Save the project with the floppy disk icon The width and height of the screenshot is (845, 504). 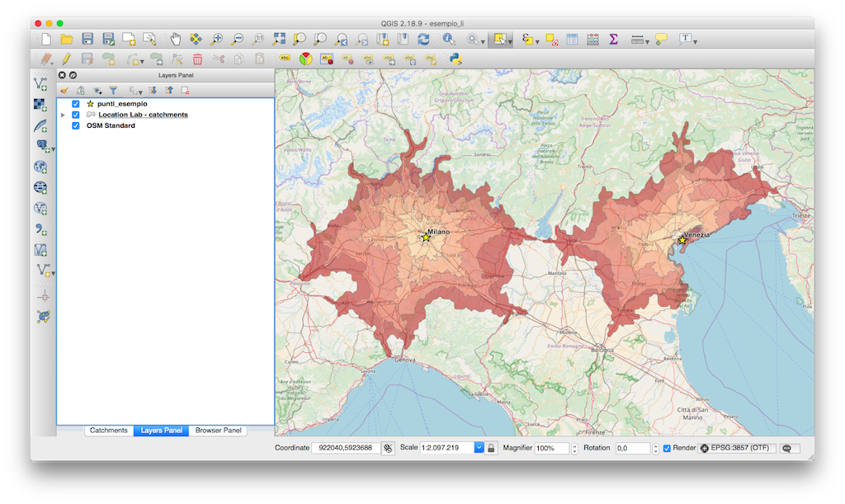(87, 39)
